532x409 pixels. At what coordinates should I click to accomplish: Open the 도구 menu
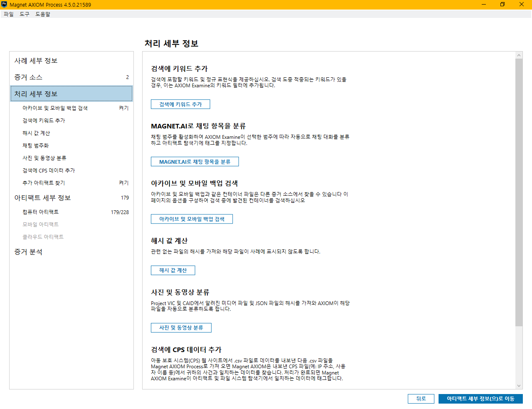[25, 14]
